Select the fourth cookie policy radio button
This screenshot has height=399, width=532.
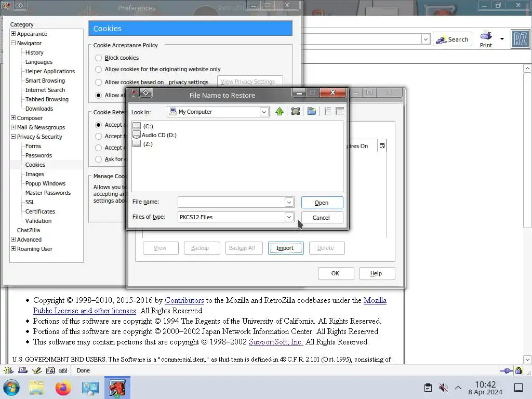[98, 96]
